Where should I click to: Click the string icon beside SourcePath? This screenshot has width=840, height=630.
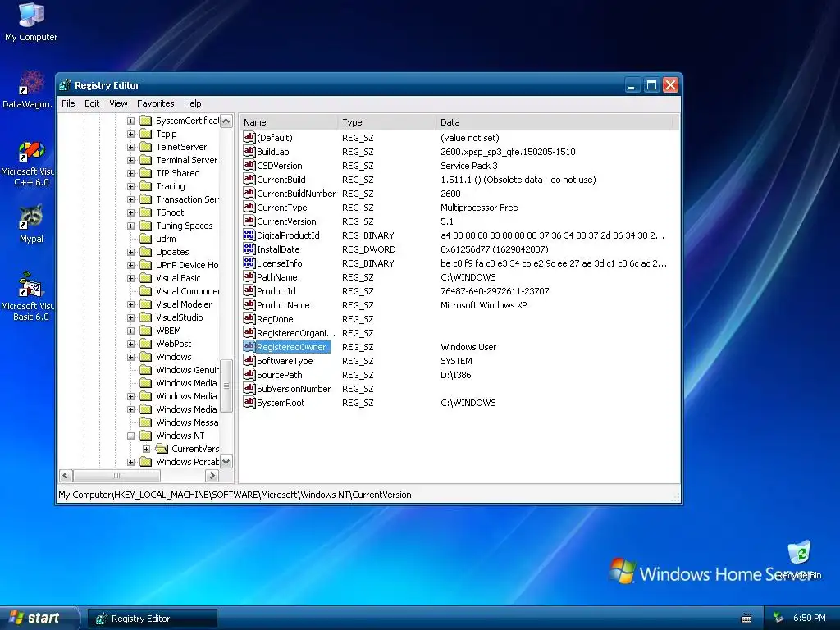click(x=249, y=374)
